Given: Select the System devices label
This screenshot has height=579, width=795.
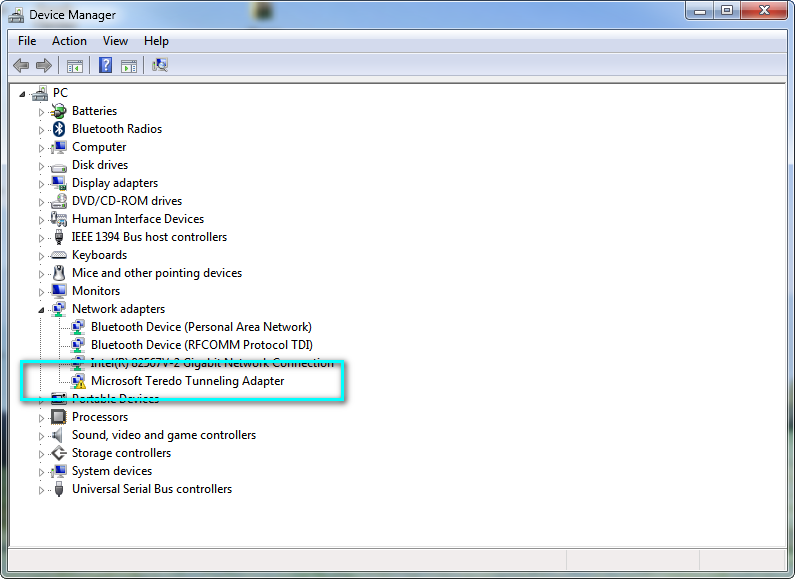Looking at the screenshot, I should coord(112,471).
